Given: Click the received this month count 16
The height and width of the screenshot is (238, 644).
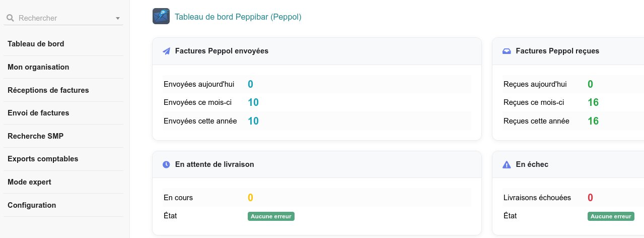Looking at the screenshot, I should (593, 102).
